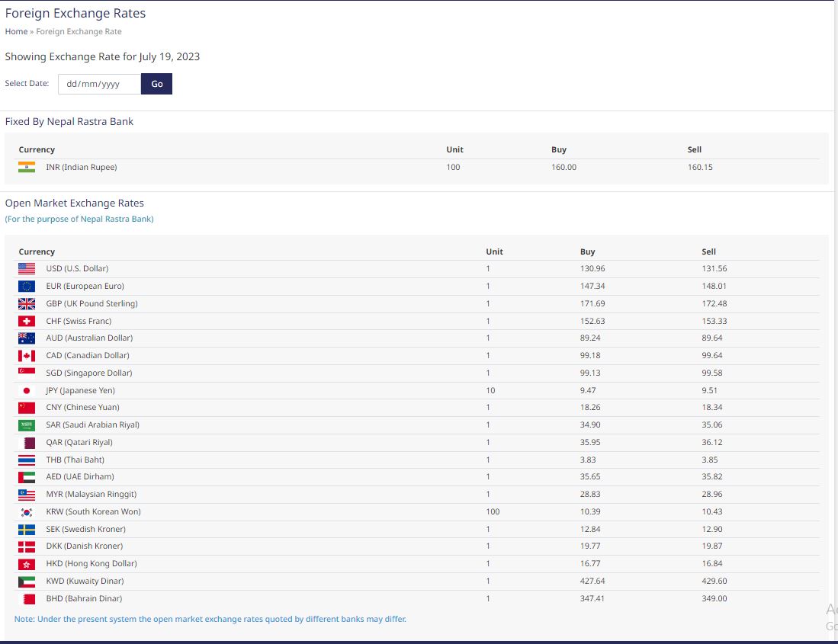Click the note about differing bank rates

coord(210,620)
